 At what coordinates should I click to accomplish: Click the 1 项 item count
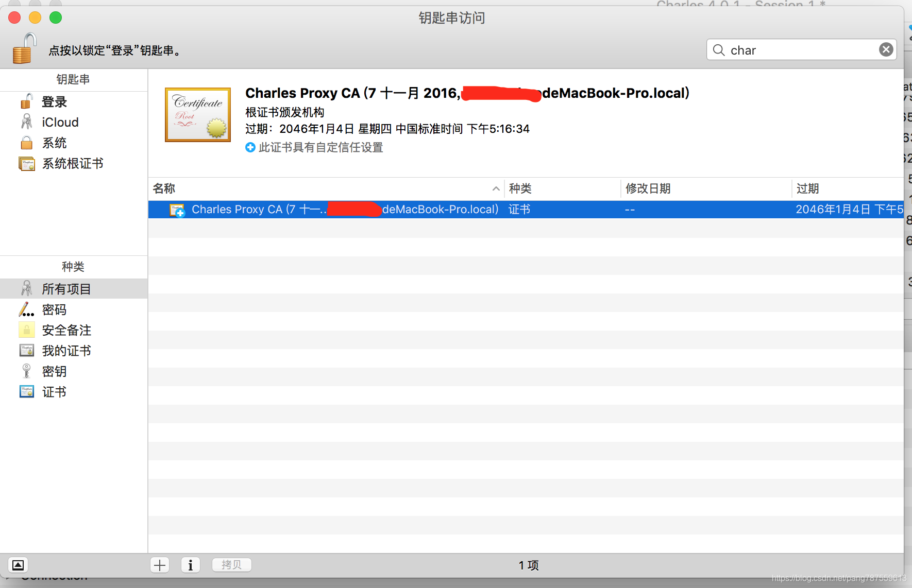529,565
